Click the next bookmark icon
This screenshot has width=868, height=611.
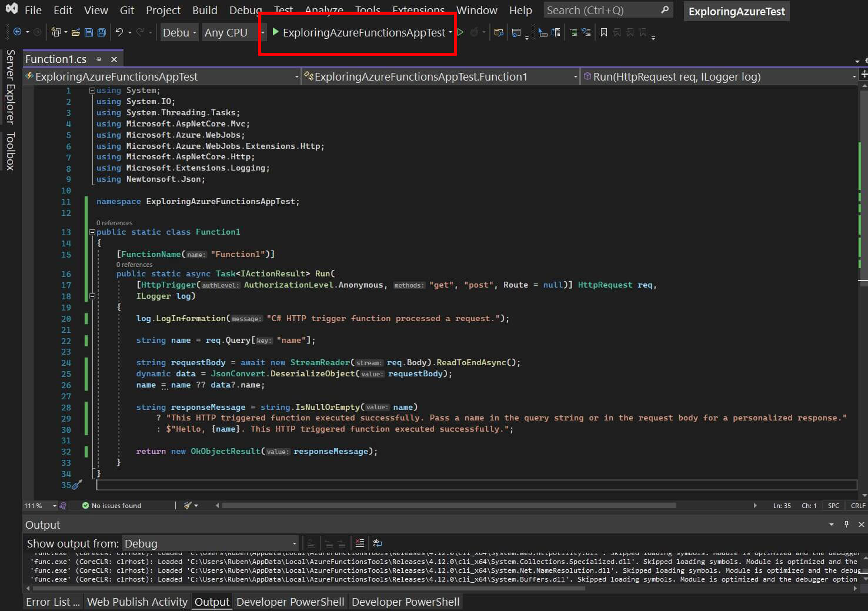[x=630, y=32]
